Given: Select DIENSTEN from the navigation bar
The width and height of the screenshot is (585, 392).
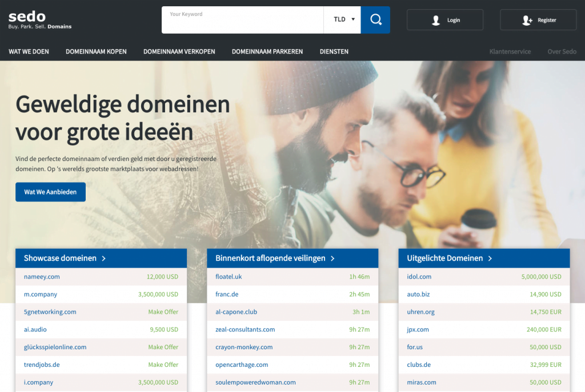Looking at the screenshot, I should (x=334, y=51).
